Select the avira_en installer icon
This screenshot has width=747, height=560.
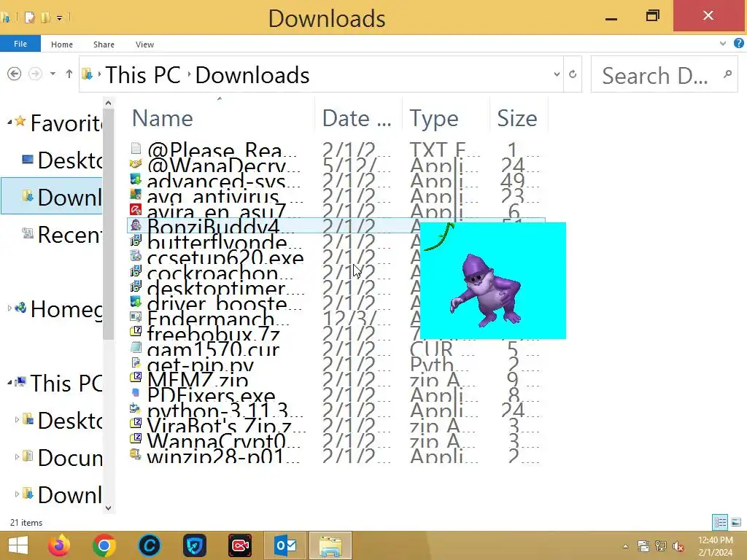pyautogui.click(x=136, y=209)
